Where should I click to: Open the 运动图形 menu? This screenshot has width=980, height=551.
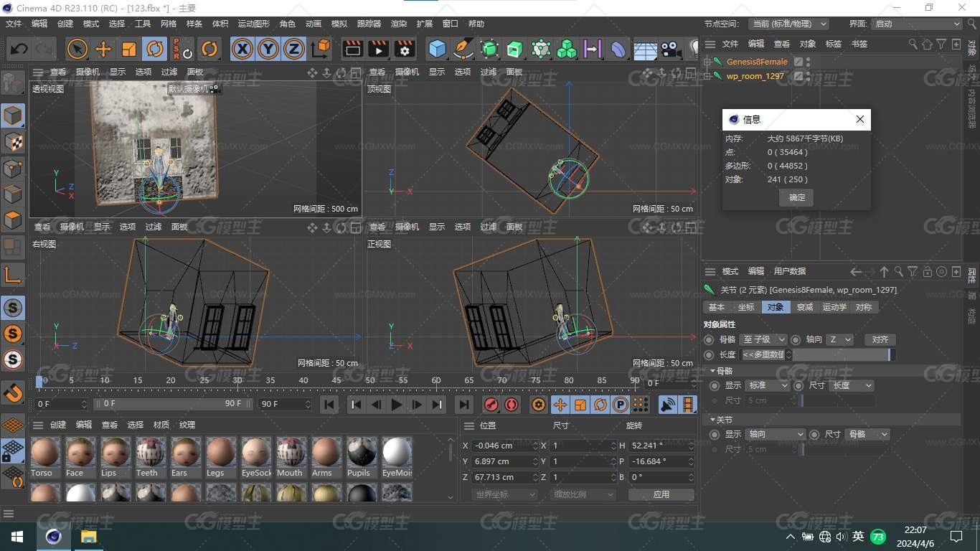coord(254,24)
